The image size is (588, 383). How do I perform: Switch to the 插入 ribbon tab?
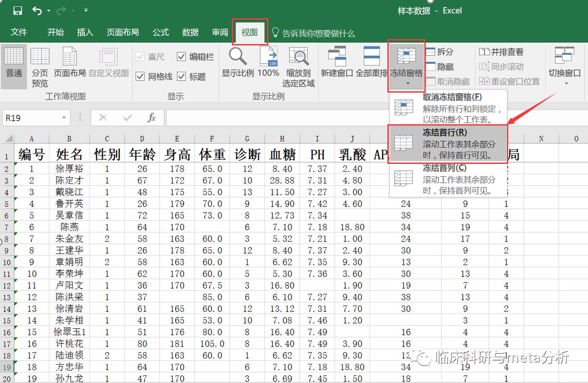coord(85,32)
